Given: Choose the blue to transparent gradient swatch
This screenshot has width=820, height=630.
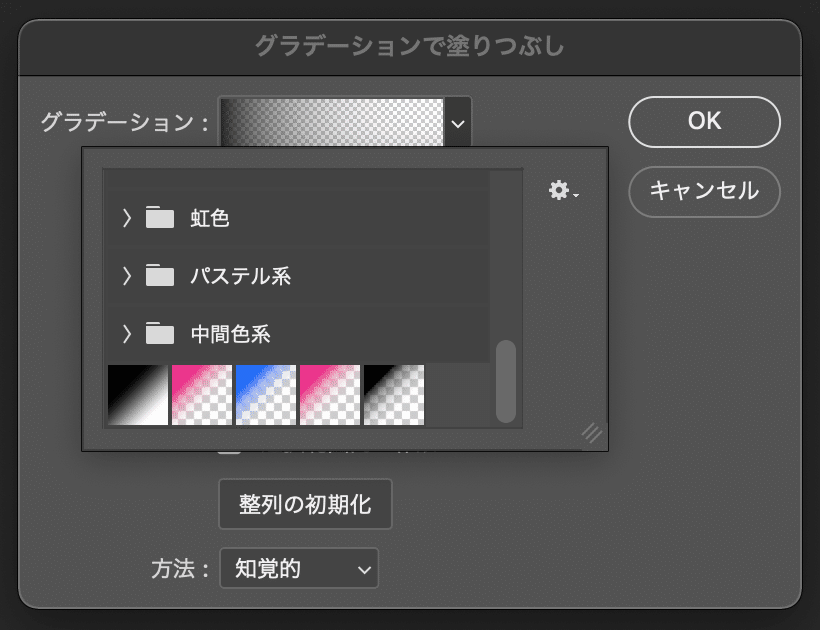Looking at the screenshot, I should click(x=266, y=395).
